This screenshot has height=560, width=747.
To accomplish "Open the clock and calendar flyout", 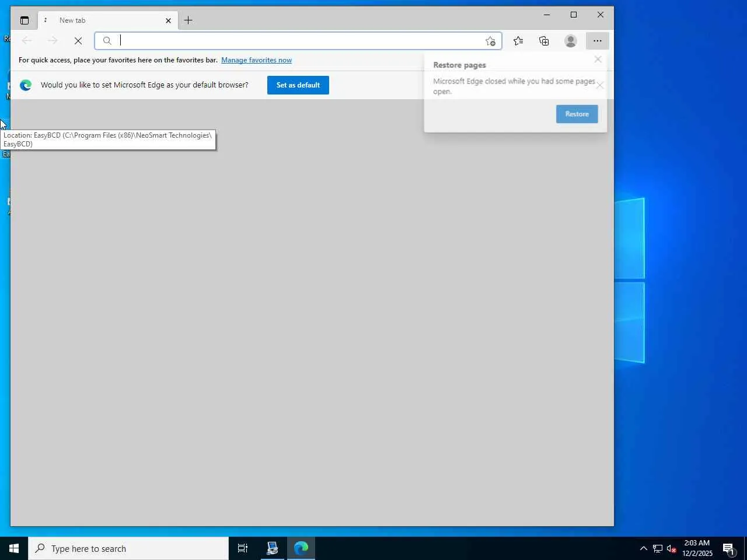I will coord(697,548).
